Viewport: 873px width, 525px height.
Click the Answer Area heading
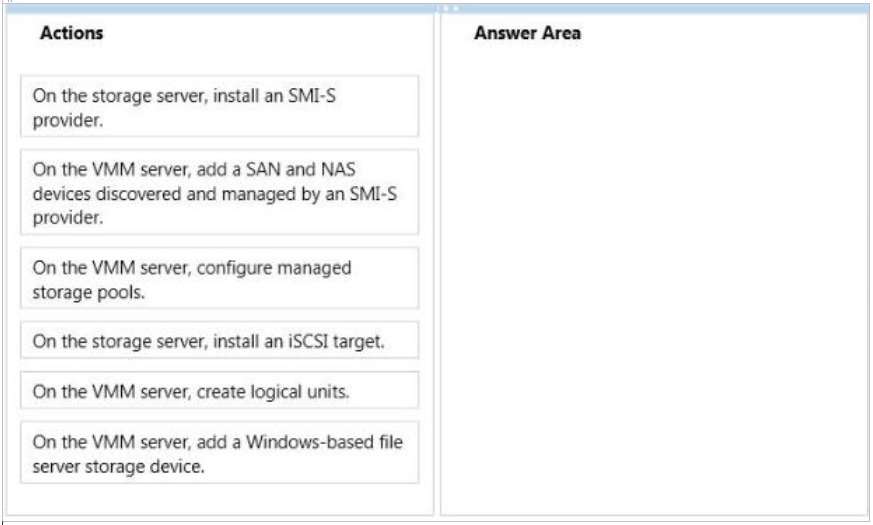pyautogui.click(x=527, y=33)
